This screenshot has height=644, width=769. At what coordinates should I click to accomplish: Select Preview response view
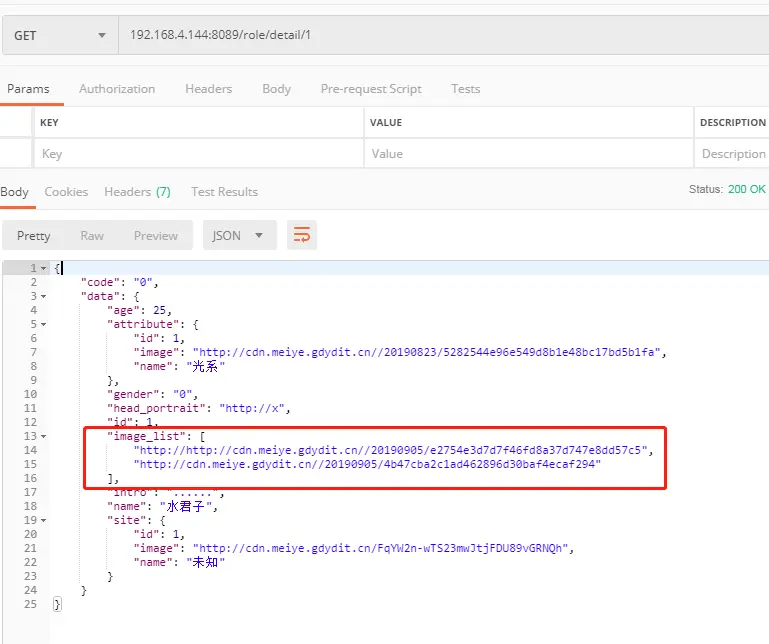click(x=156, y=236)
